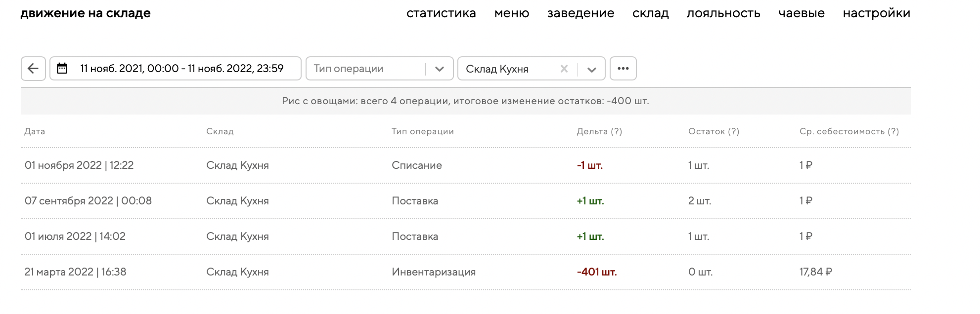The height and width of the screenshot is (314, 980).
Task: Click the Остаток (?) column header hint
Action: click(x=733, y=131)
